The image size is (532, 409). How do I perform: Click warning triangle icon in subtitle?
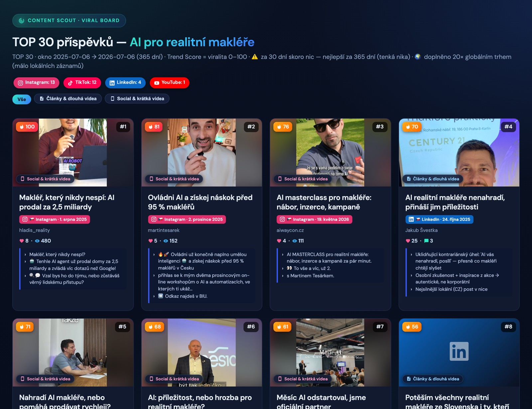click(x=255, y=57)
